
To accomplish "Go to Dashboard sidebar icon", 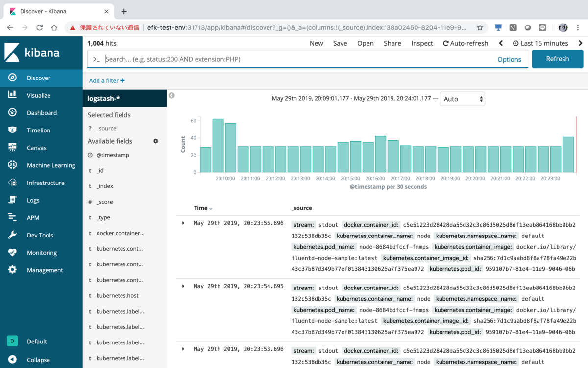I will (x=13, y=113).
